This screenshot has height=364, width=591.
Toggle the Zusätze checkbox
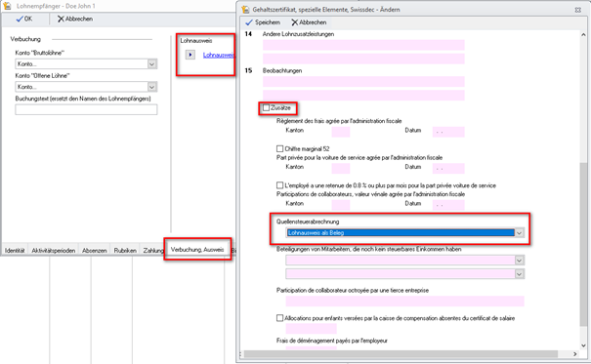pyautogui.click(x=266, y=107)
